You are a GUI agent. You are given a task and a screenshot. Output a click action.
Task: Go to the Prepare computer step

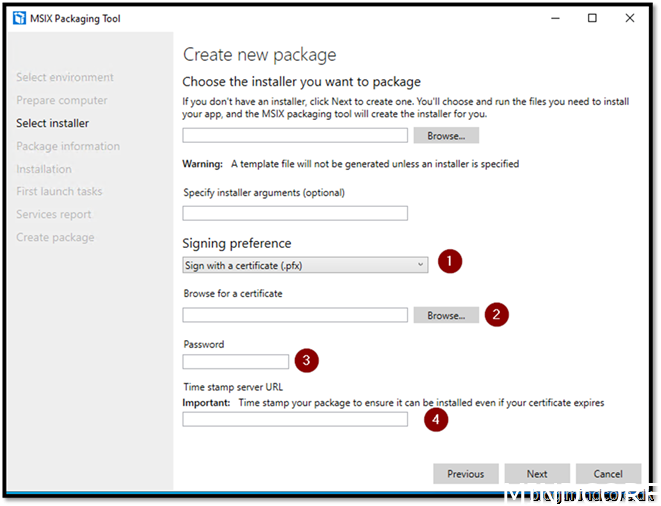pyautogui.click(x=62, y=100)
